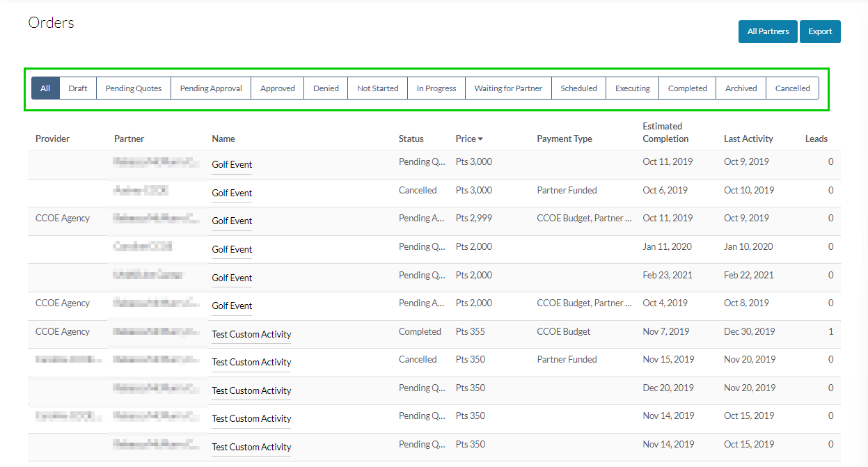Open the first Golf Event order
This screenshot has height=467, width=868.
click(231, 164)
